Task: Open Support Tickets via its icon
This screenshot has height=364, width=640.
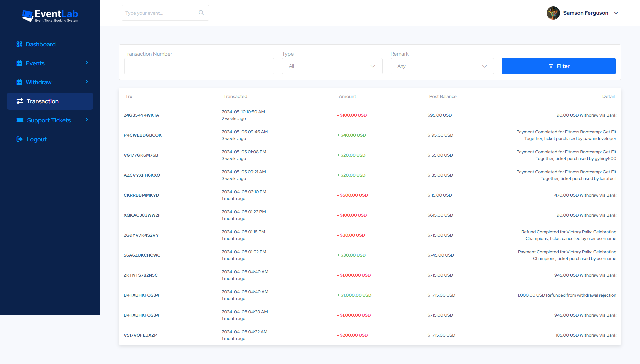Action: coord(20,120)
